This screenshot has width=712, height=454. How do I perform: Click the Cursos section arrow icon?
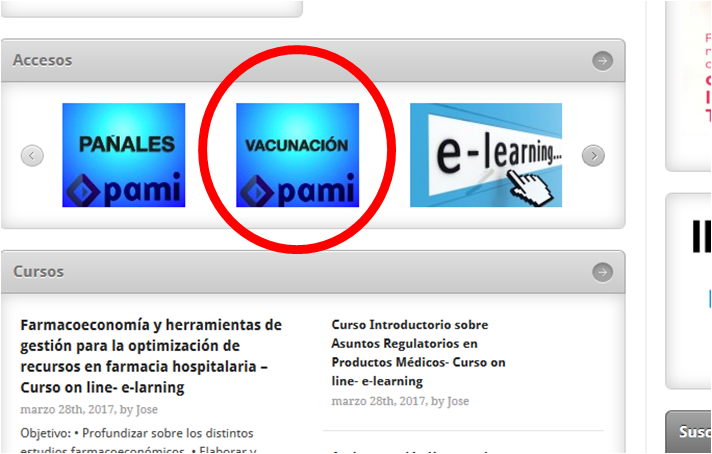coord(603,272)
